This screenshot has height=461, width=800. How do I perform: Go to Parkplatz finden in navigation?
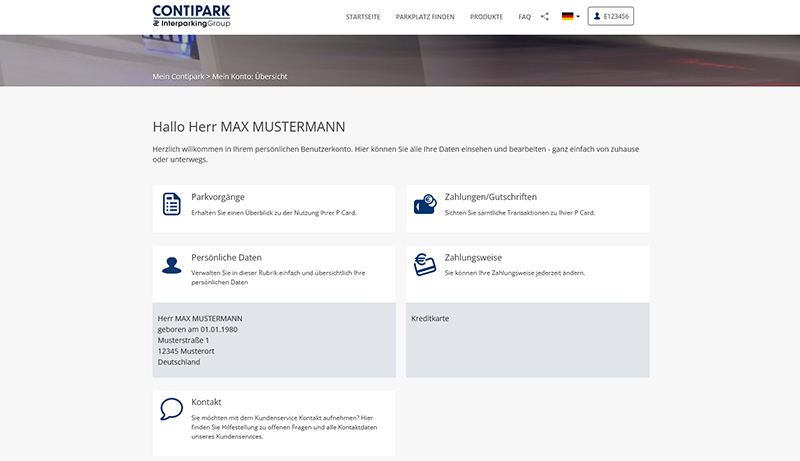(425, 17)
